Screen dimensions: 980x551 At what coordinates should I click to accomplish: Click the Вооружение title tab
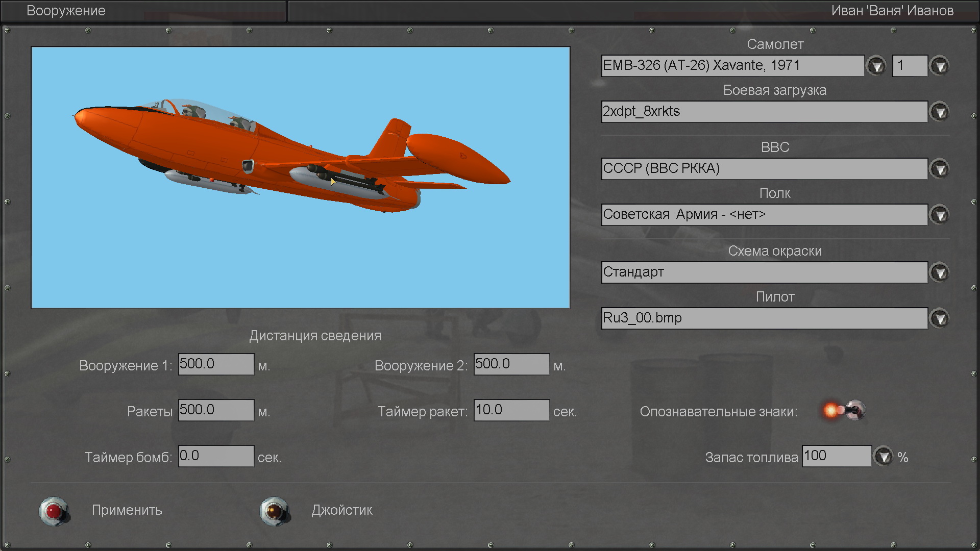coord(66,11)
